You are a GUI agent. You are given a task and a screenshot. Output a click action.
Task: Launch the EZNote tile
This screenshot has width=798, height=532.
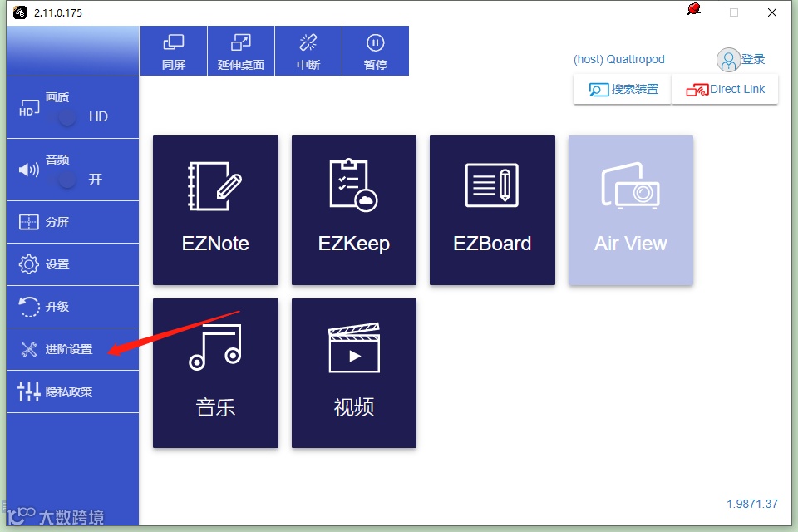(x=216, y=210)
